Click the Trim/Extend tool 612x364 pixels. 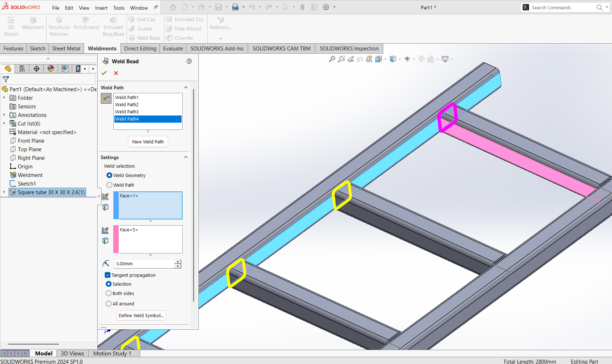[x=86, y=24]
